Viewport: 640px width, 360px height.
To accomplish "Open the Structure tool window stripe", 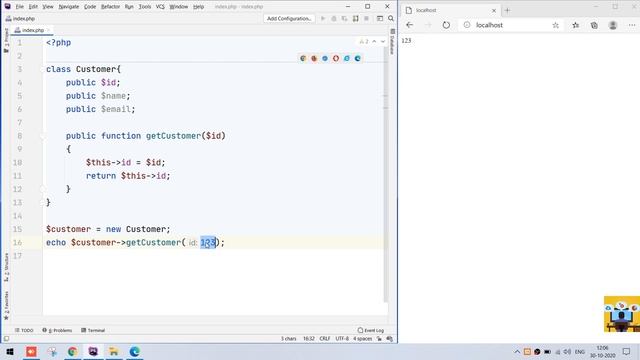I will coord(6,267).
